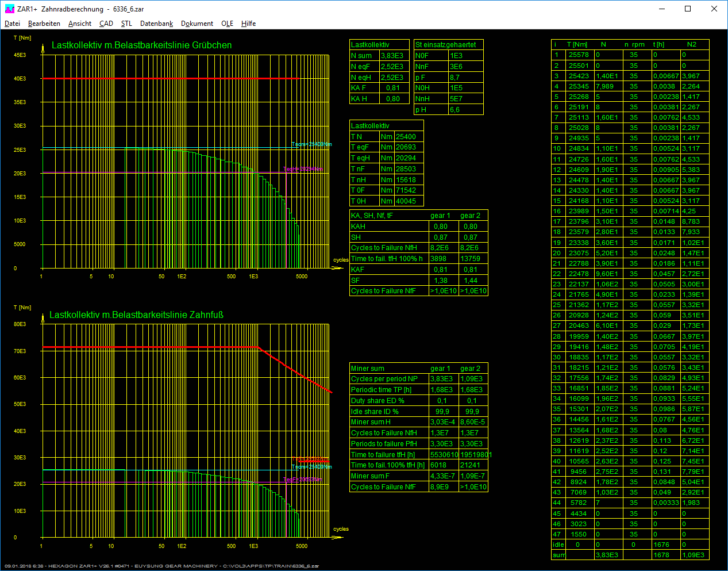This screenshot has height=571, width=728.
Task: Open the Bearbeiten menu
Action: [x=44, y=24]
